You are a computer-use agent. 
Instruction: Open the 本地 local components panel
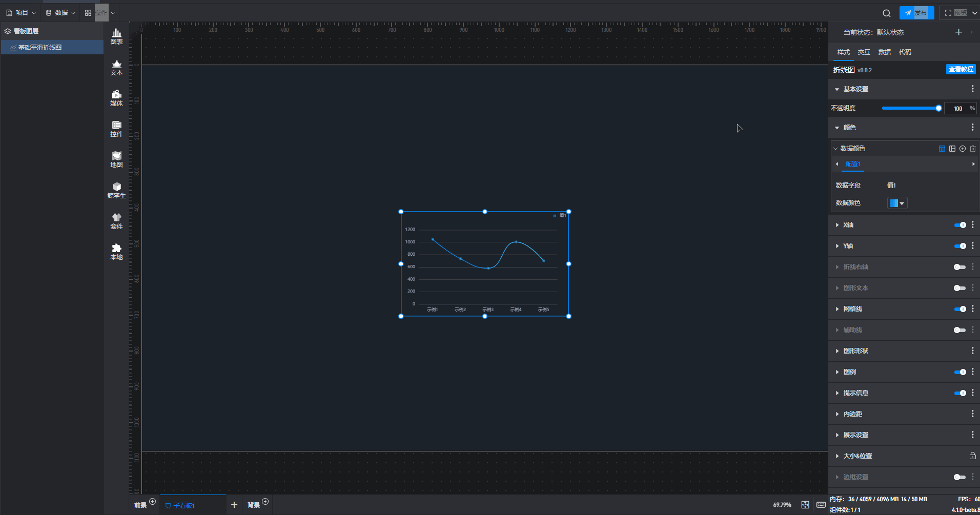point(116,252)
